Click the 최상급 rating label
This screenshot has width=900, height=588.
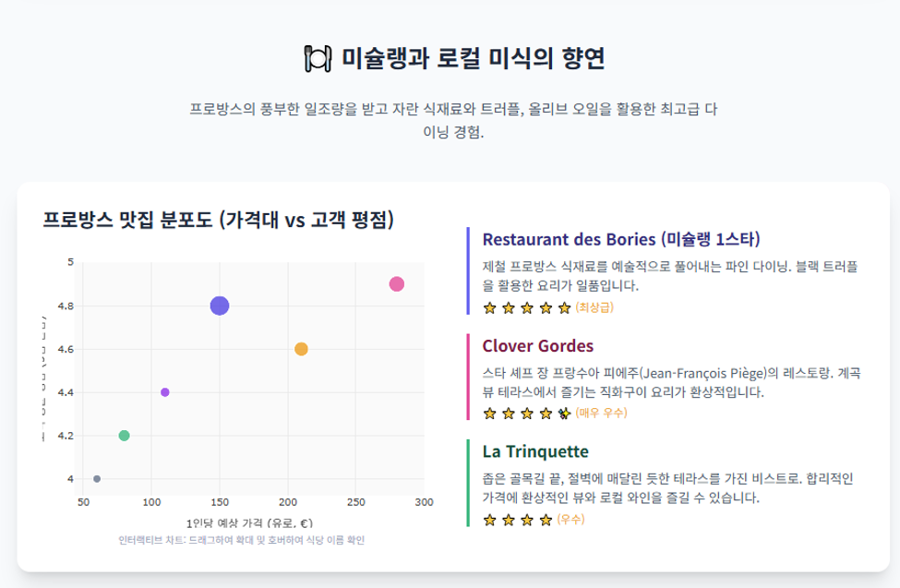(x=594, y=307)
